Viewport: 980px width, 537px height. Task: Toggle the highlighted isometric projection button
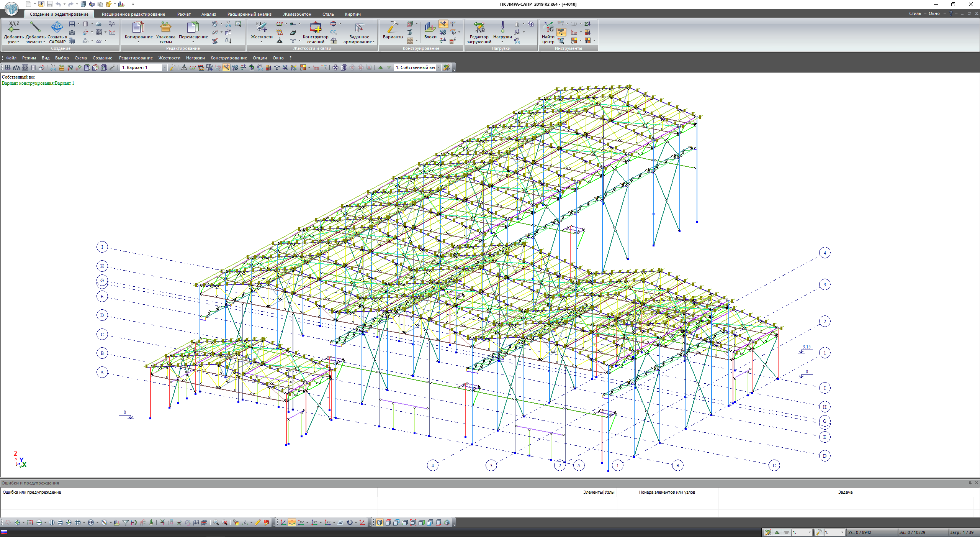[292, 523]
